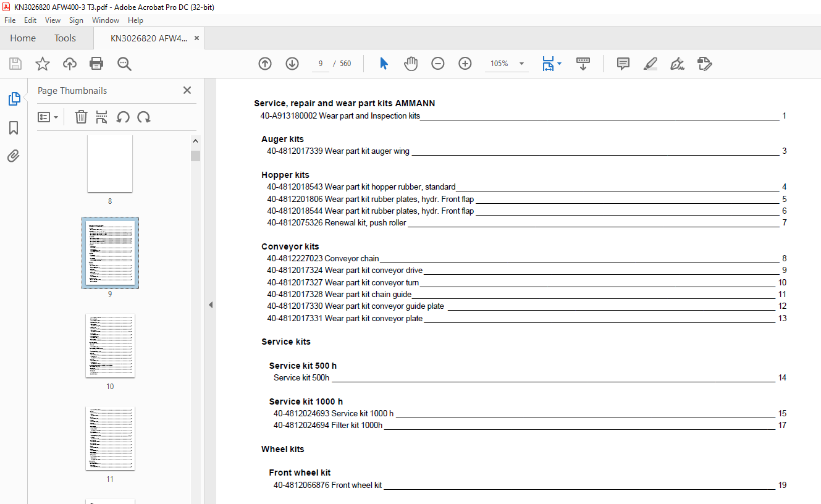Open the find text magnifier tool
Viewport: 821px width, 504px height.
pyautogui.click(x=124, y=64)
